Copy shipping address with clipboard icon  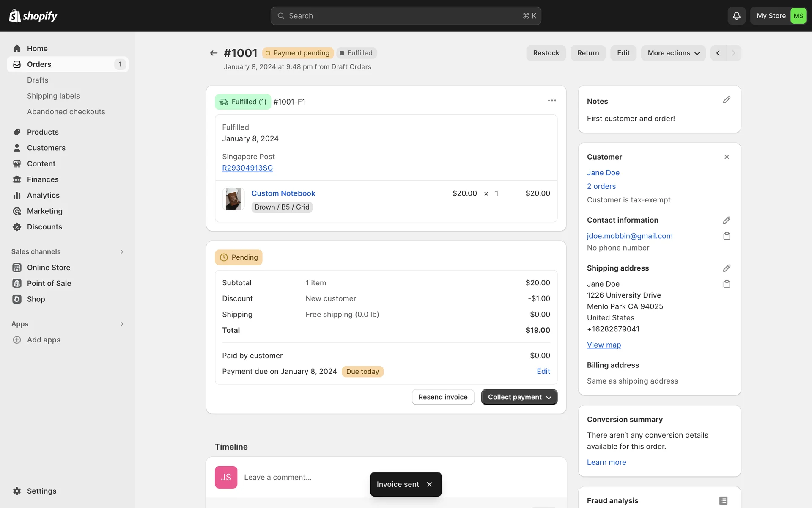pos(727,284)
